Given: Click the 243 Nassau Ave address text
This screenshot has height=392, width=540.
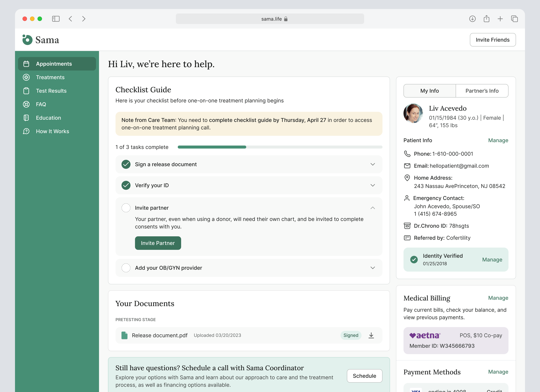Looking at the screenshot, I should [x=460, y=186].
